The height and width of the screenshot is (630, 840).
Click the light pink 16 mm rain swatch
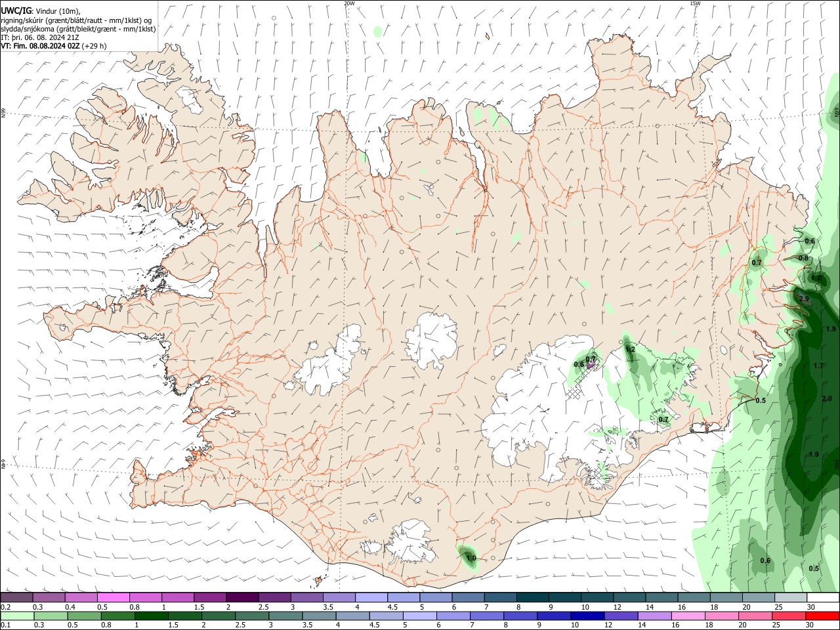click(688, 616)
